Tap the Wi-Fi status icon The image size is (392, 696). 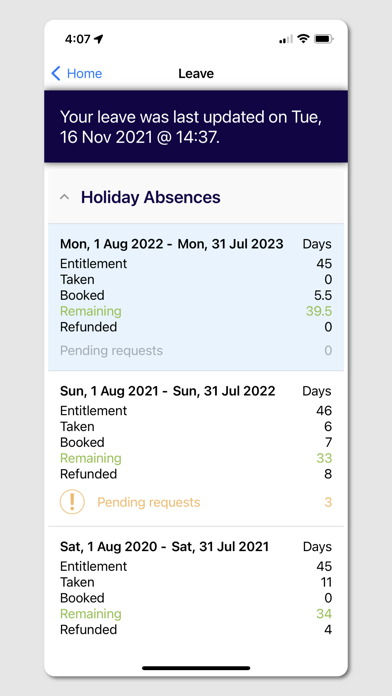click(x=304, y=39)
